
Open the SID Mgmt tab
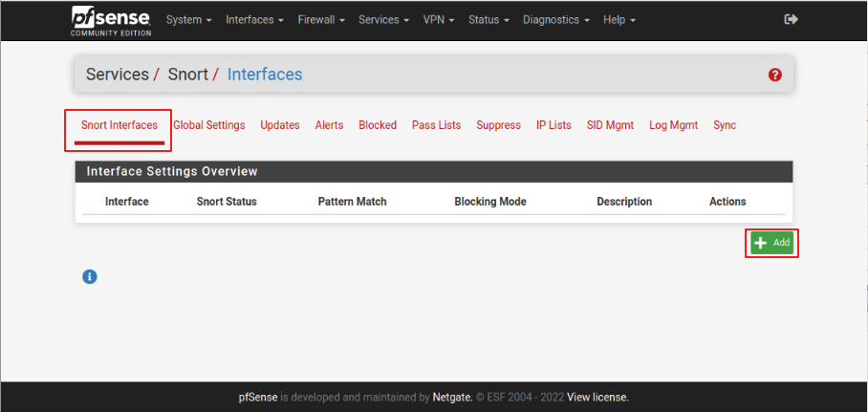pyautogui.click(x=610, y=125)
